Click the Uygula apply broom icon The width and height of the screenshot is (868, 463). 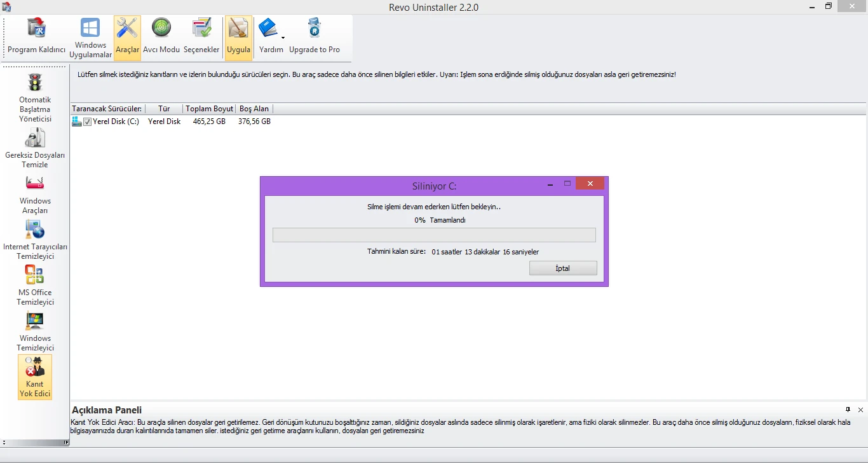[239, 29]
